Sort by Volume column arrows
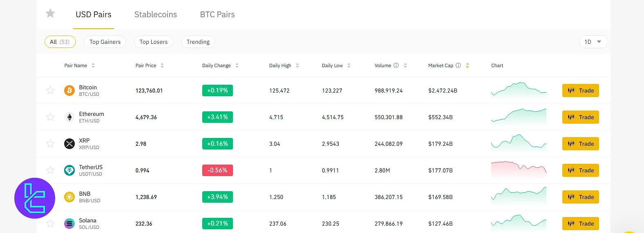644x233 pixels. tap(405, 66)
